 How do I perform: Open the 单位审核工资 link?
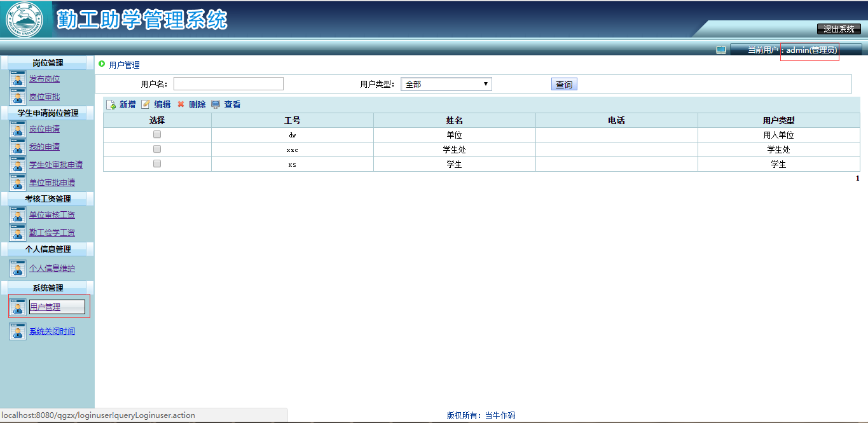tap(52, 215)
